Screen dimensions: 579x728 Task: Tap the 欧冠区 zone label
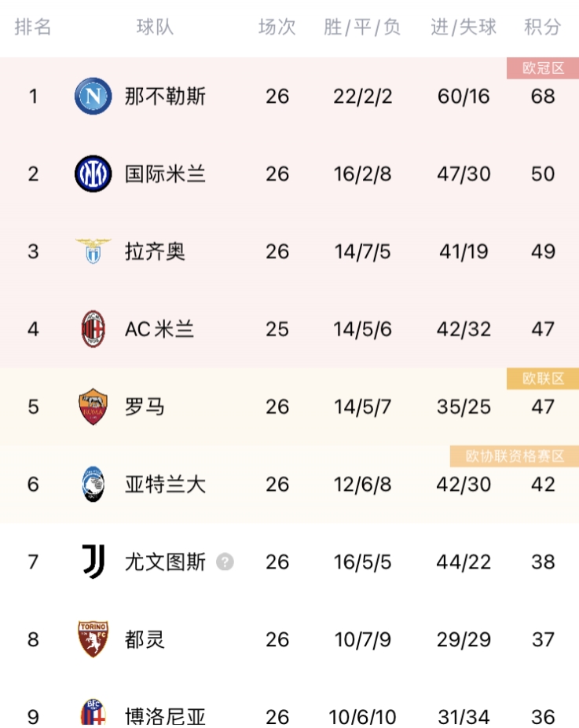click(x=543, y=68)
